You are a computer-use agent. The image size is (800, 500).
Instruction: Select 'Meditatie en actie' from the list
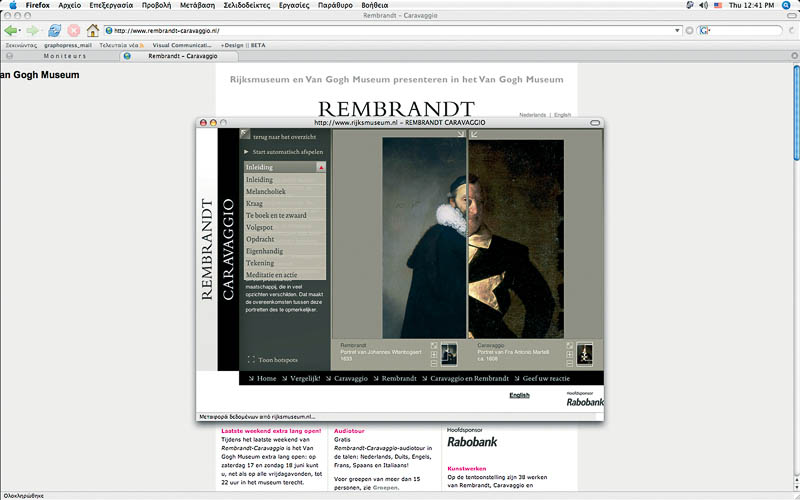pos(285,274)
